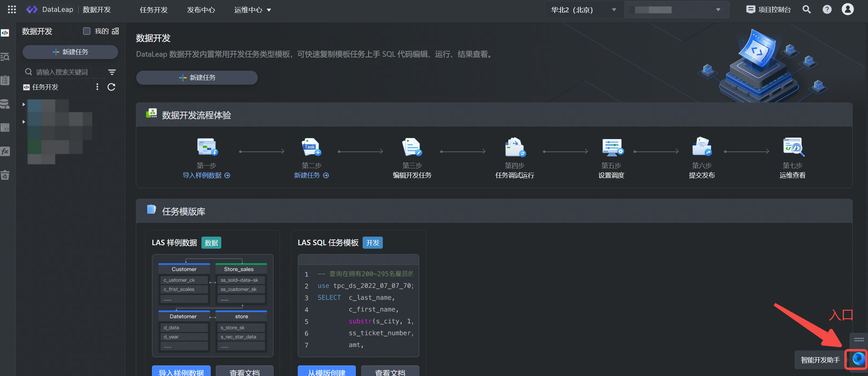Screen dimensions: 868x376
Task: Open the 任务开发 more options menu
Action: pyautogui.click(x=97, y=87)
